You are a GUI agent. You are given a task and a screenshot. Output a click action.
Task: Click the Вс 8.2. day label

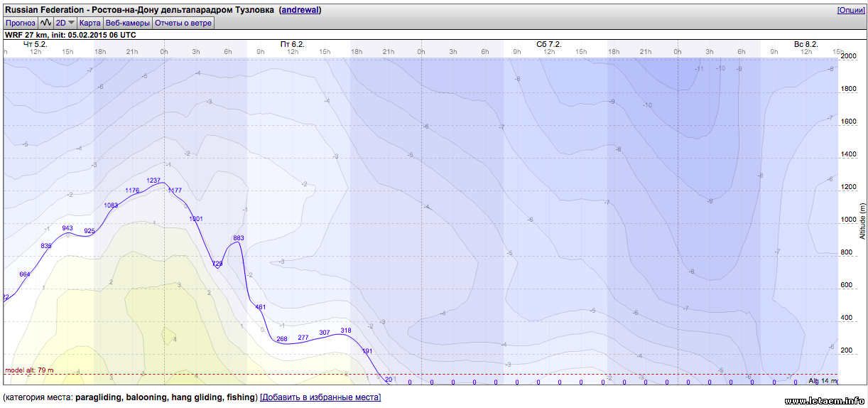pos(806,44)
